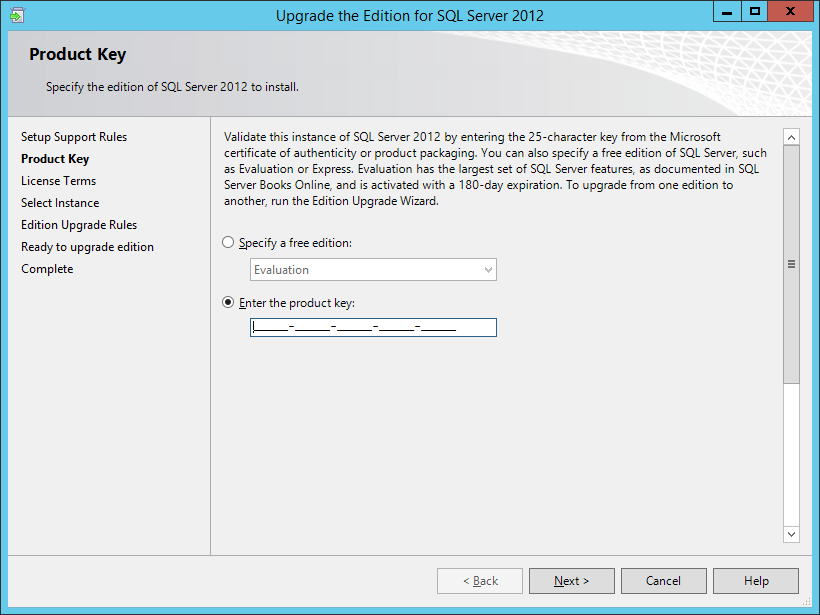820x615 pixels.
Task: Select the Product Key step in sidebar
Action: pos(55,159)
